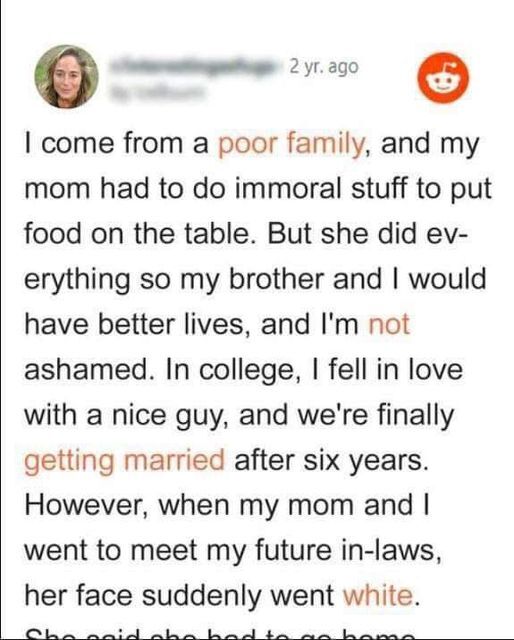Image resolution: width=514 pixels, height=640 pixels.
Task: Click the cut-off last line of text
Action: [220, 633]
